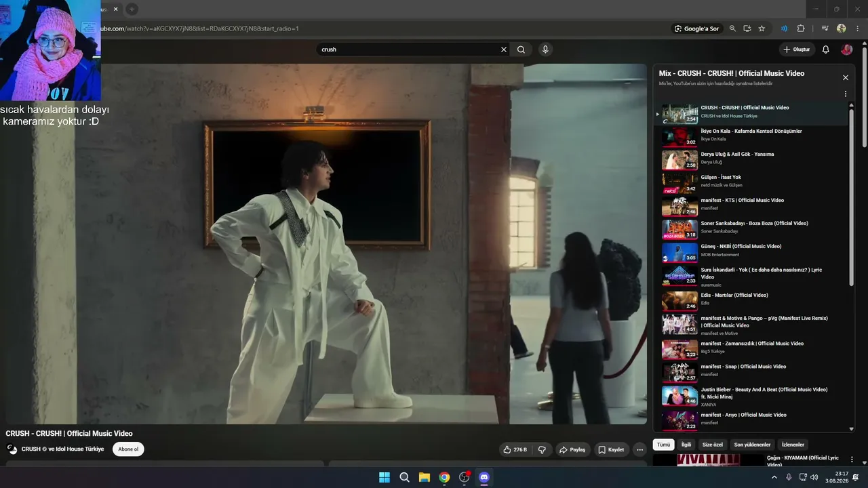Image resolution: width=868 pixels, height=488 pixels.
Task: Open Windows taskbar search
Action: point(404,477)
